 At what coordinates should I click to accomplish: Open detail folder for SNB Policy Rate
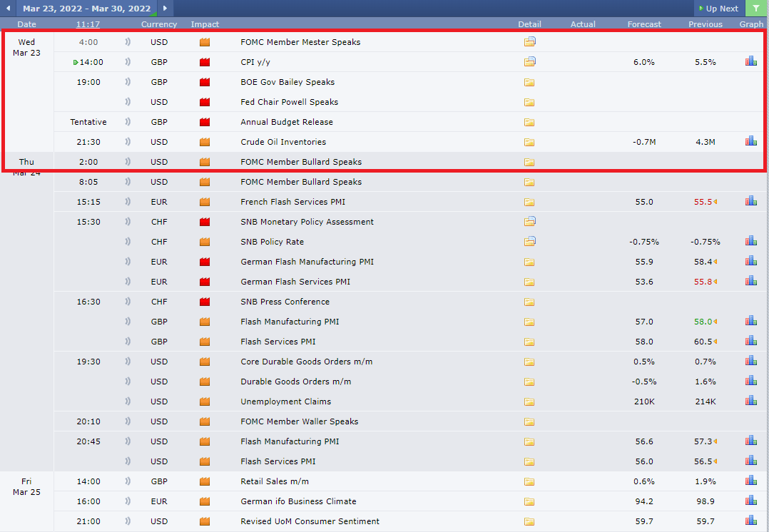529,241
